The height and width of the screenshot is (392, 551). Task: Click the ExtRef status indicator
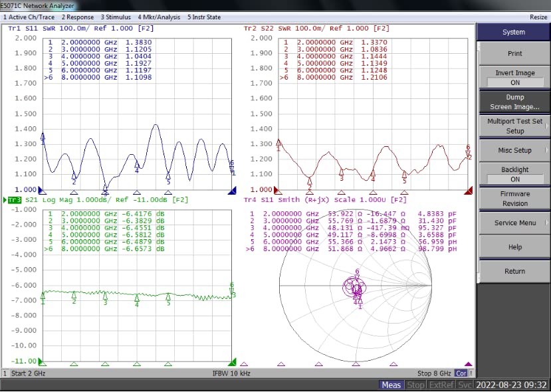pos(441,385)
